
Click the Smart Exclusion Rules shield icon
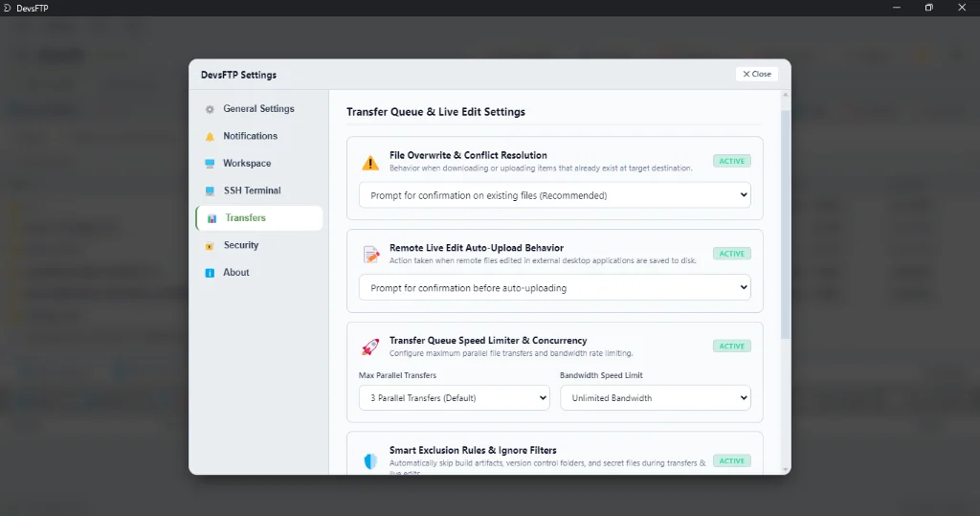(370, 461)
